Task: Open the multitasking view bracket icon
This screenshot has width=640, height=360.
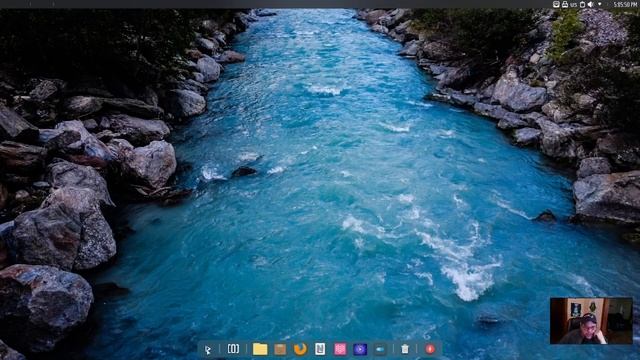Action: (x=233, y=349)
